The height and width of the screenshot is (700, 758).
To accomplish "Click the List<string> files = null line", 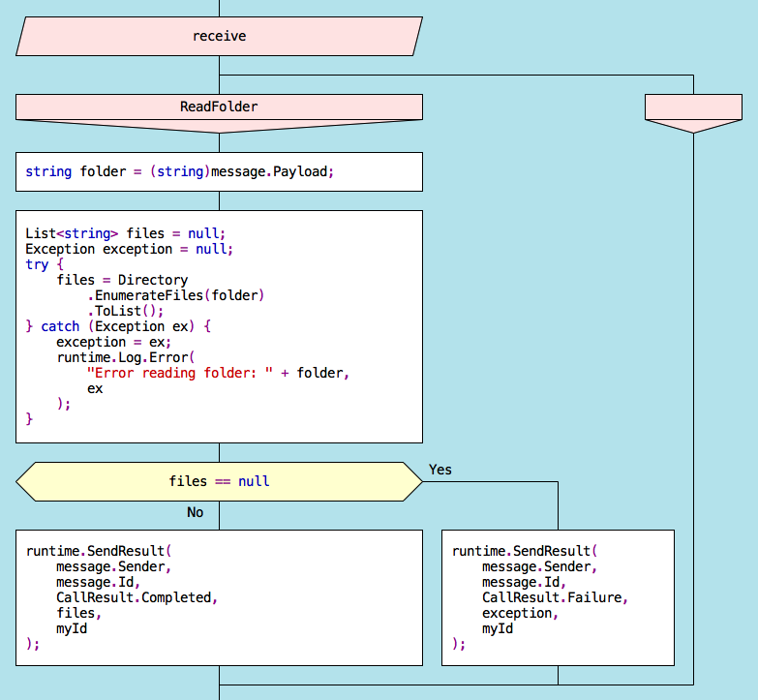I will point(125,234).
